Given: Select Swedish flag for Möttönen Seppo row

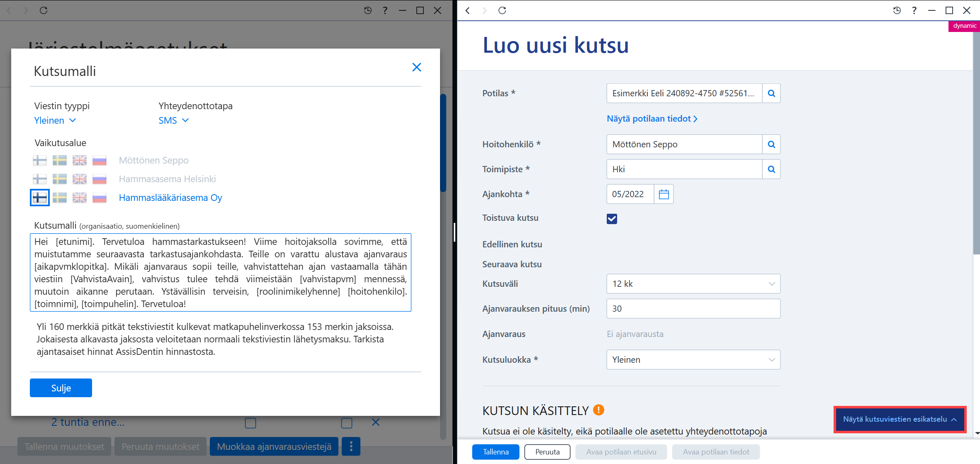Looking at the screenshot, I should 60,160.
